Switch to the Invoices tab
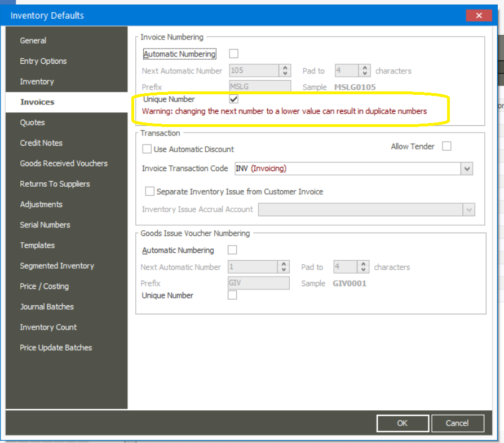This screenshot has width=504, height=443. 37,102
